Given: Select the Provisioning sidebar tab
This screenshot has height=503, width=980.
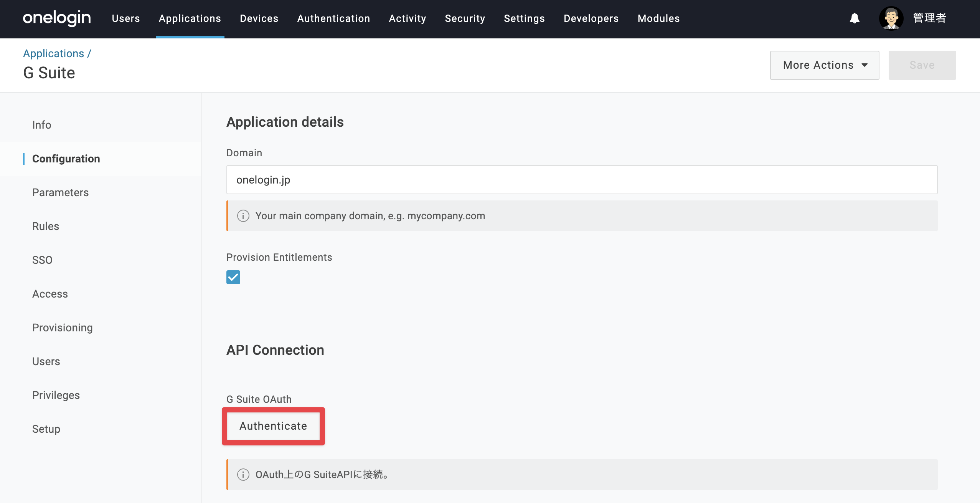Looking at the screenshot, I should [101, 328].
